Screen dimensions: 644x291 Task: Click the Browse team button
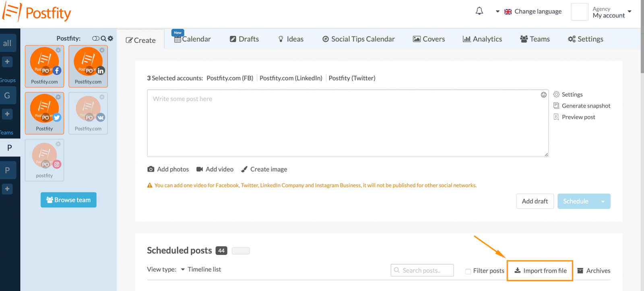pos(68,200)
